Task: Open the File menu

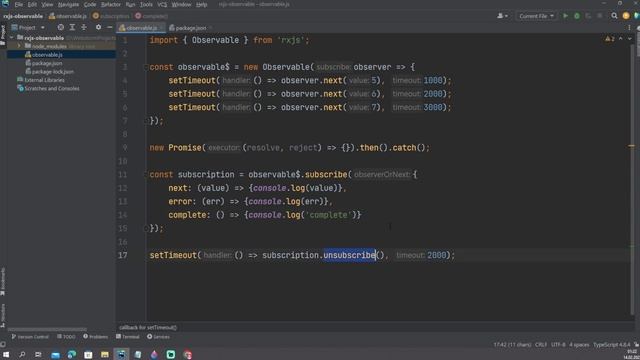Action: pos(19,4)
